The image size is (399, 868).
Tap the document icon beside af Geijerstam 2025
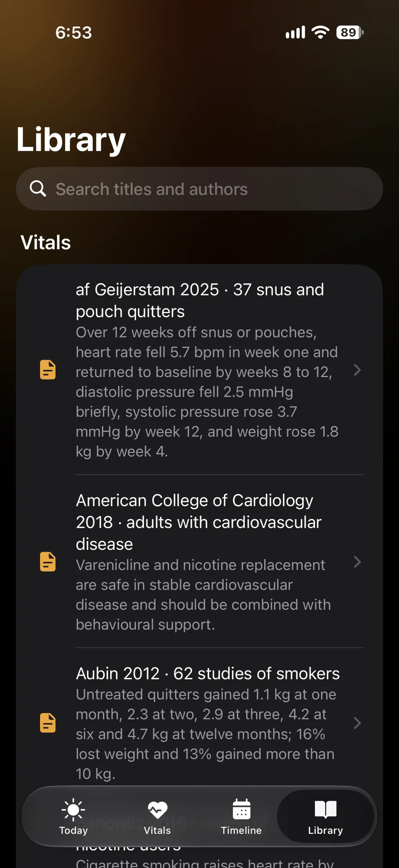tap(48, 370)
